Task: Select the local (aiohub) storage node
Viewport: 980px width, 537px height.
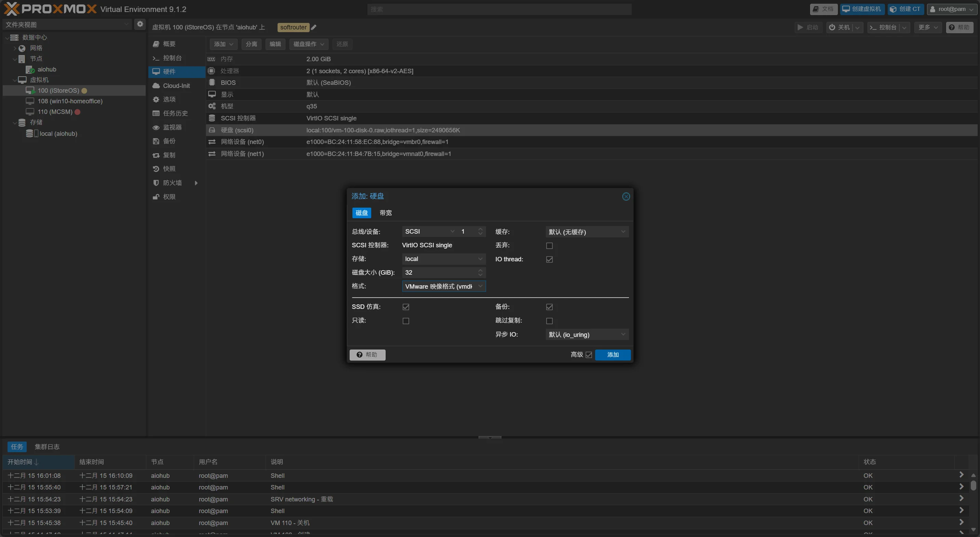Action: click(58, 134)
